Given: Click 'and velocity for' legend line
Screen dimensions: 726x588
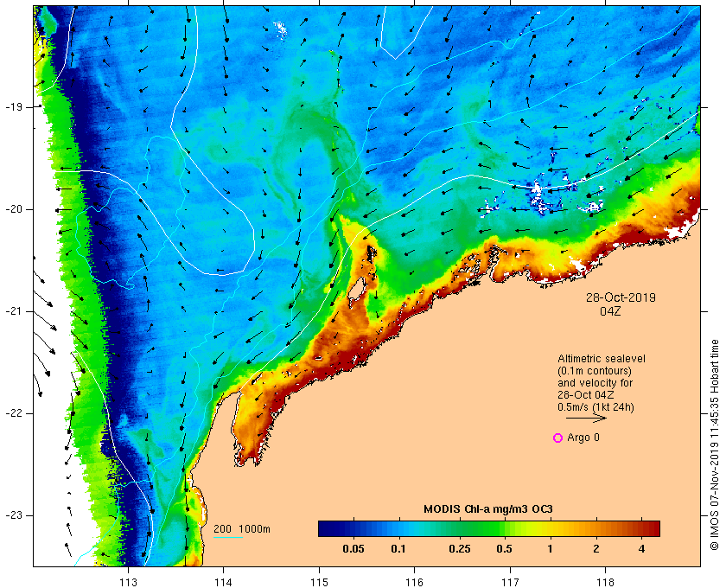Looking at the screenshot, I should coord(595,383).
